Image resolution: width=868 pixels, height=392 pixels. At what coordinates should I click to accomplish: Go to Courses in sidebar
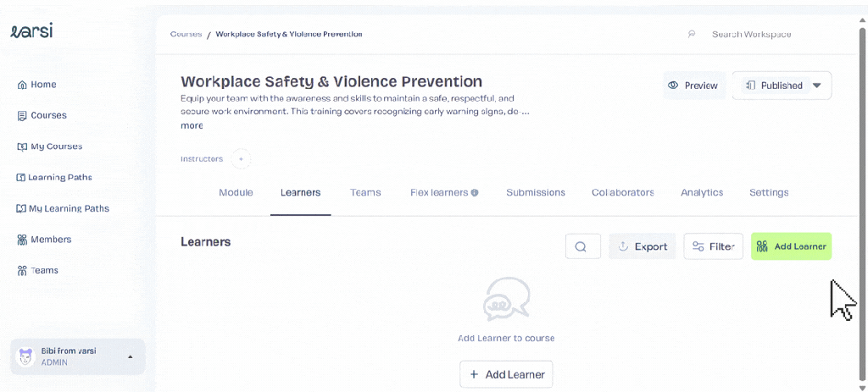click(42, 115)
